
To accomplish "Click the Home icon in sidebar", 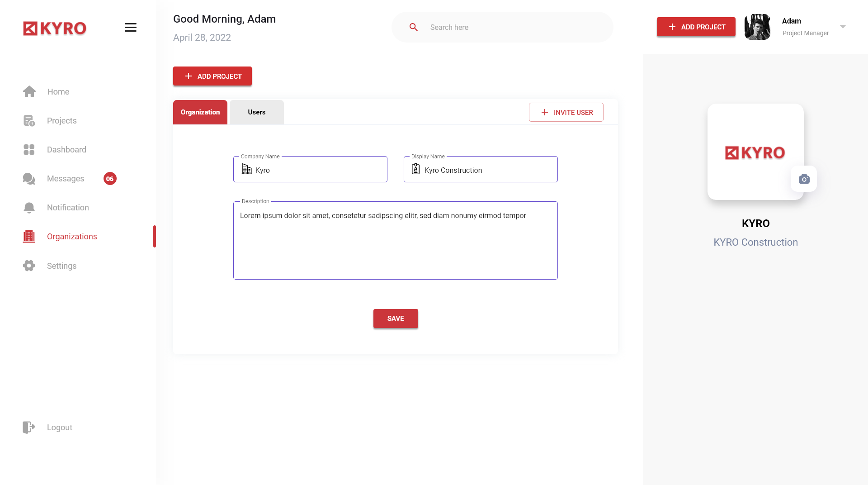I will [x=29, y=91].
